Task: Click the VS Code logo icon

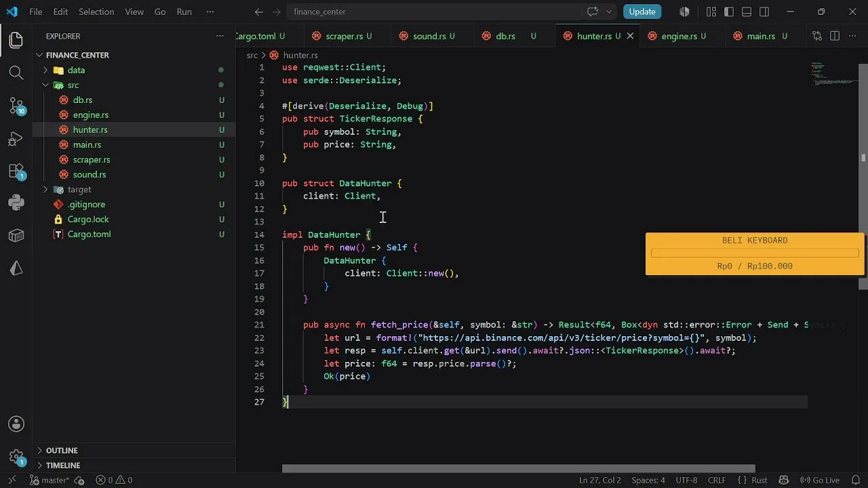Action: (x=12, y=12)
